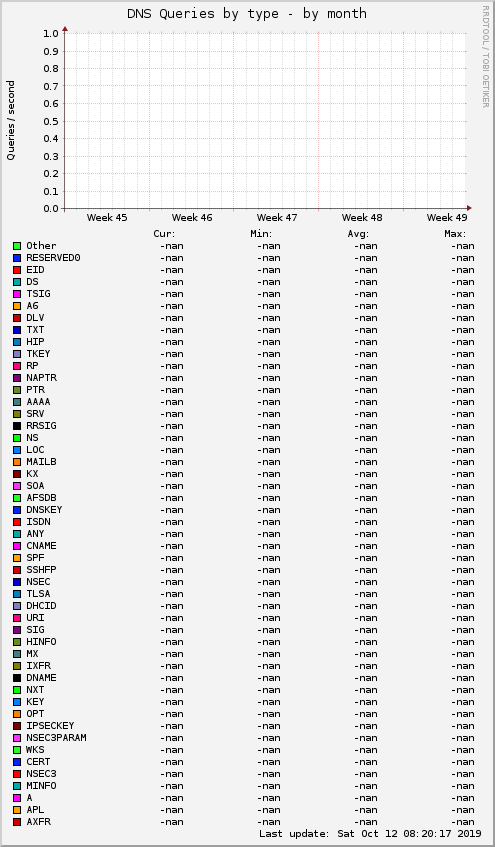Click the AFSDB legend label
The height and width of the screenshot is (847, 495).
41,498
